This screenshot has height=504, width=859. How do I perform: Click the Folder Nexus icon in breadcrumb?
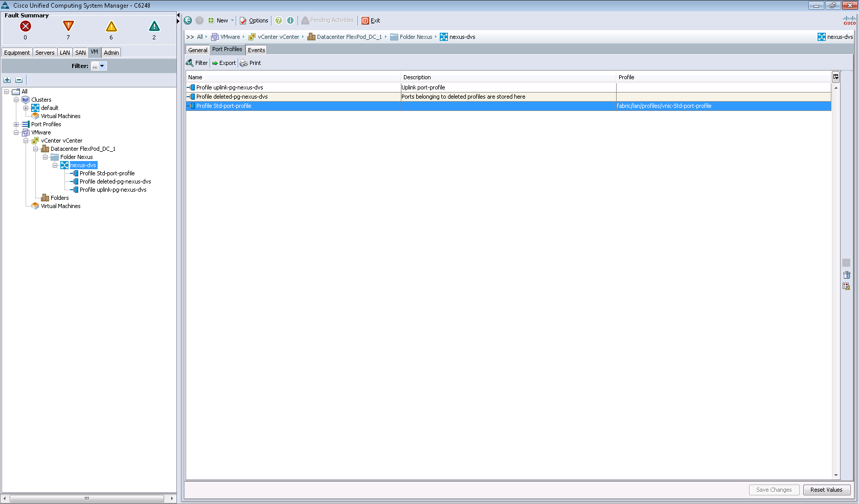click(x=394, y=37)
